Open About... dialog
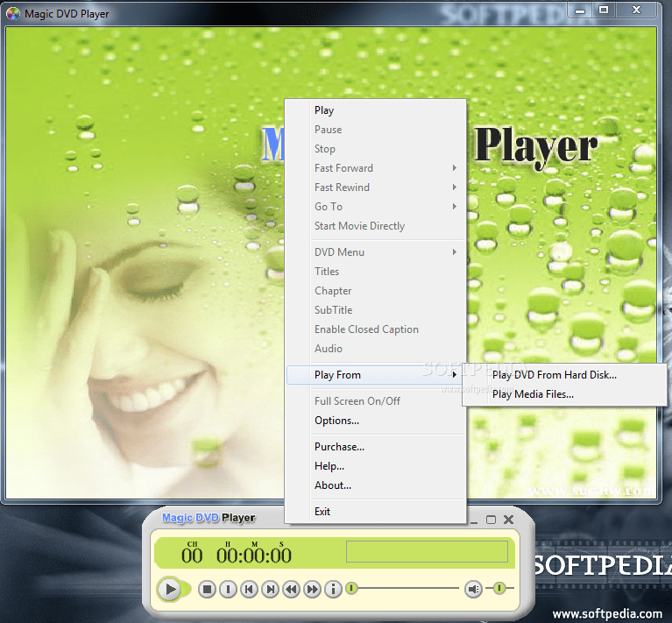672x623 pixels. pos(376,485)
